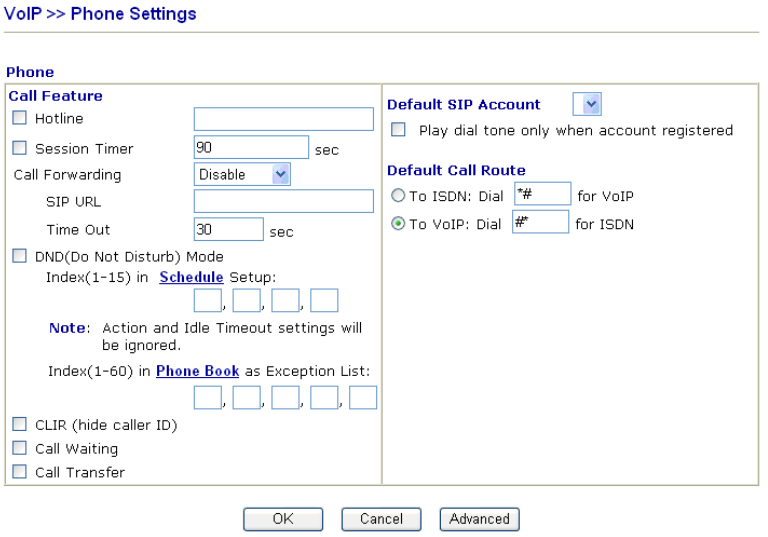Select the To VoIP radio button
The image size is (768, 537).
[x=398, y=225]
